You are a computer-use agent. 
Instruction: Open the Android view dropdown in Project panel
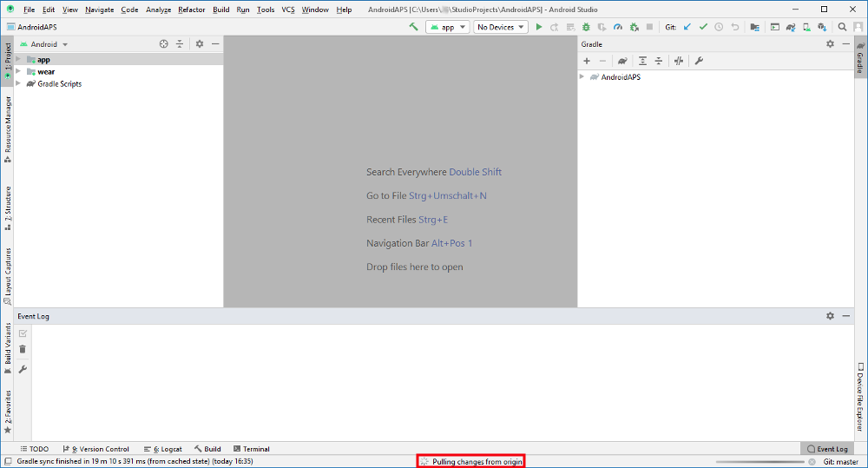[43, 43]
